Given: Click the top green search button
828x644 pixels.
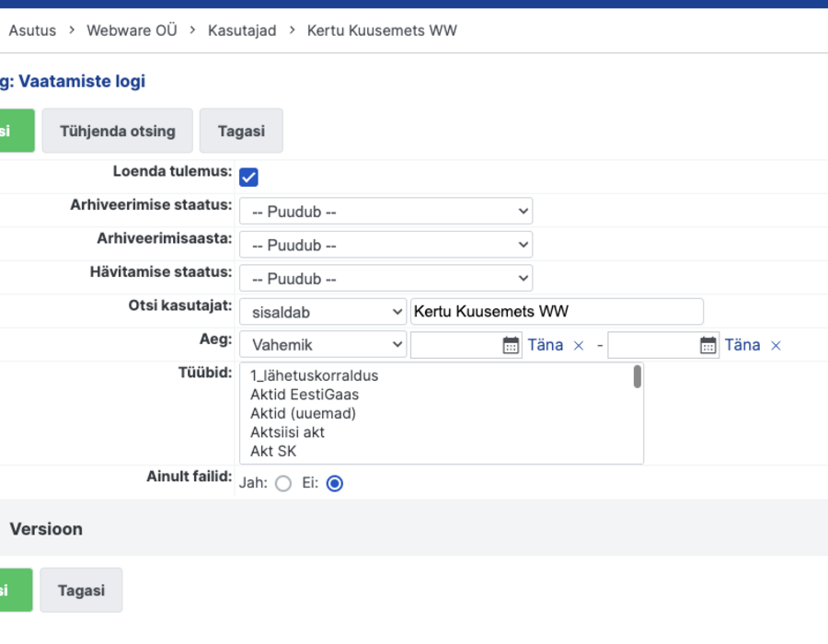Looking at the screenshot, I should pyautogui.click(x=16, y=131).
